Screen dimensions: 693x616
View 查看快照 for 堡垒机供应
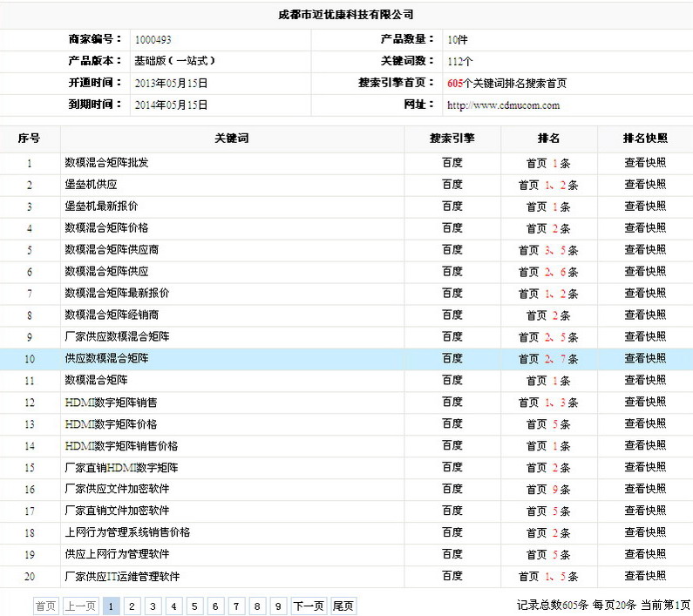645,184
